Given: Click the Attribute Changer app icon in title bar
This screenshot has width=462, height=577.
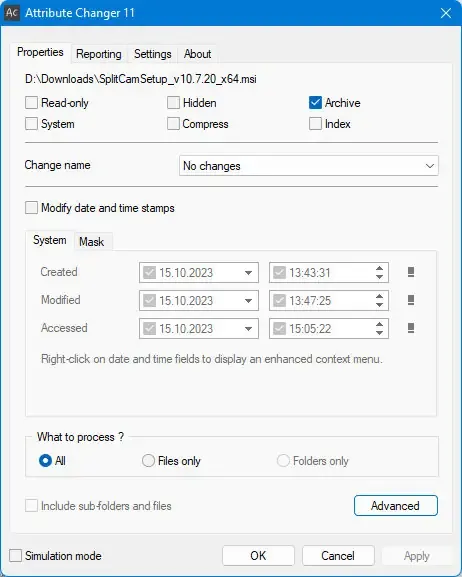Looking at the screenshot, I should point(12,13).
